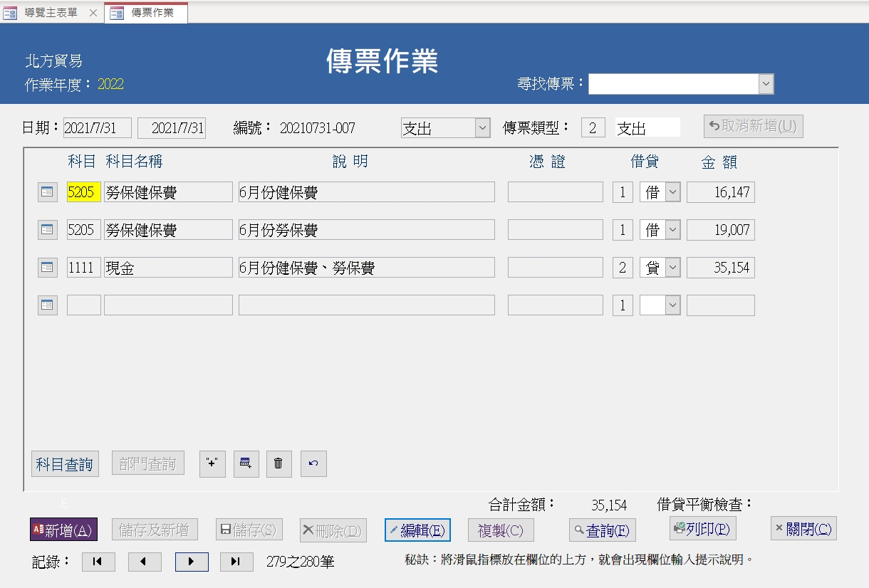869x588 pixels.
Task: Open 借 dropdown in 6月份健保費 row
Action: tap(673, 192)
